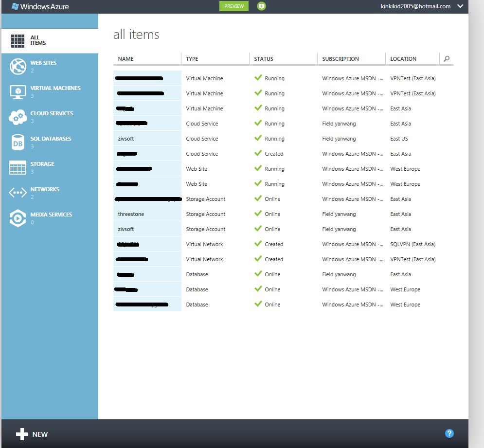Click the Running checkmark in zivsoft cloud row
The height and width of the screenshot is (448, 484).
click(258, 138)
